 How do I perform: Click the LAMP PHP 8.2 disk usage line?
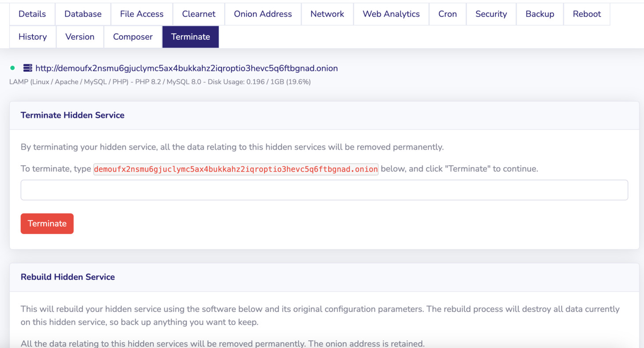click(160, 82)
